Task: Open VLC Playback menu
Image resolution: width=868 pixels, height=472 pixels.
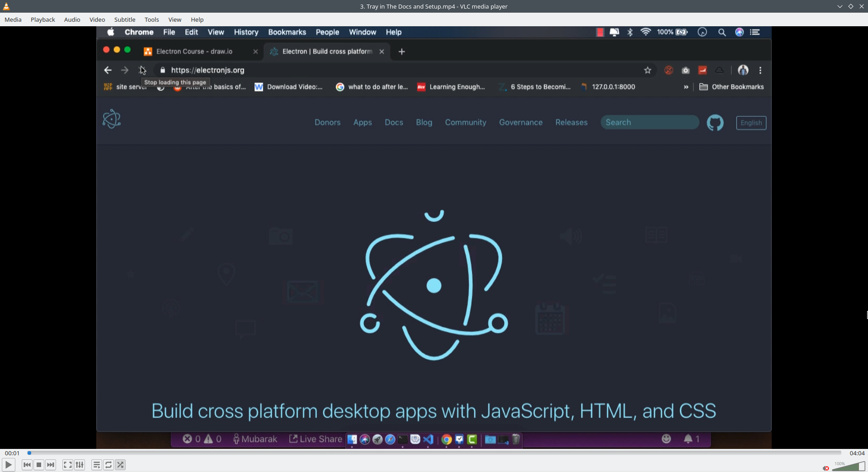Action: [43, 19]
